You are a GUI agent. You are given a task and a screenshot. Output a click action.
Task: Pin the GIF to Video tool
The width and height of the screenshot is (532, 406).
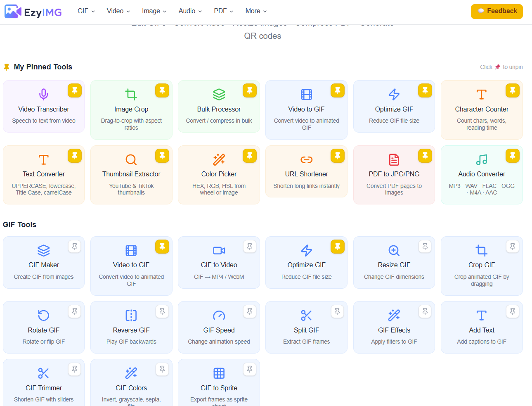(x=250, y=247)
